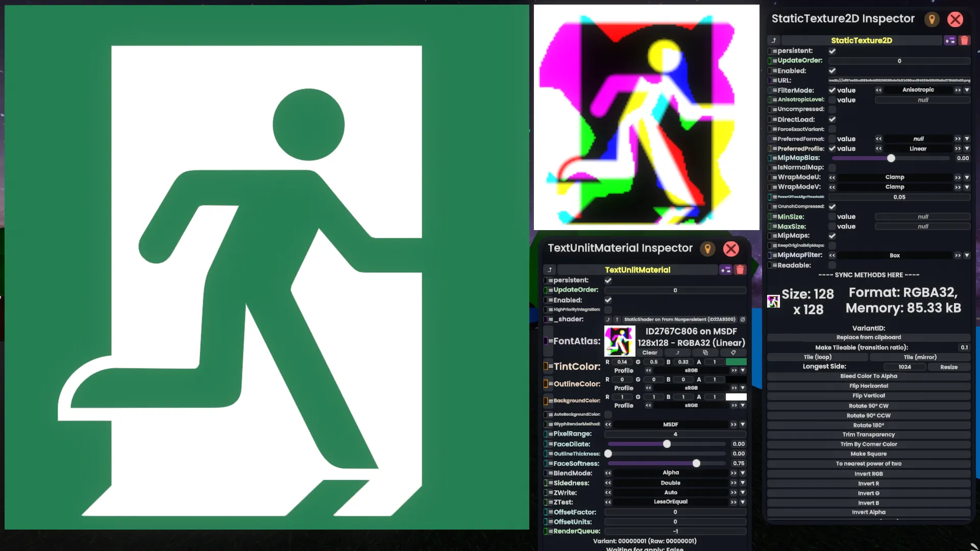Toggle the CrunchCompressed checkbox
This screenshot has width=980, height=551.
click(x=832, y=207)
